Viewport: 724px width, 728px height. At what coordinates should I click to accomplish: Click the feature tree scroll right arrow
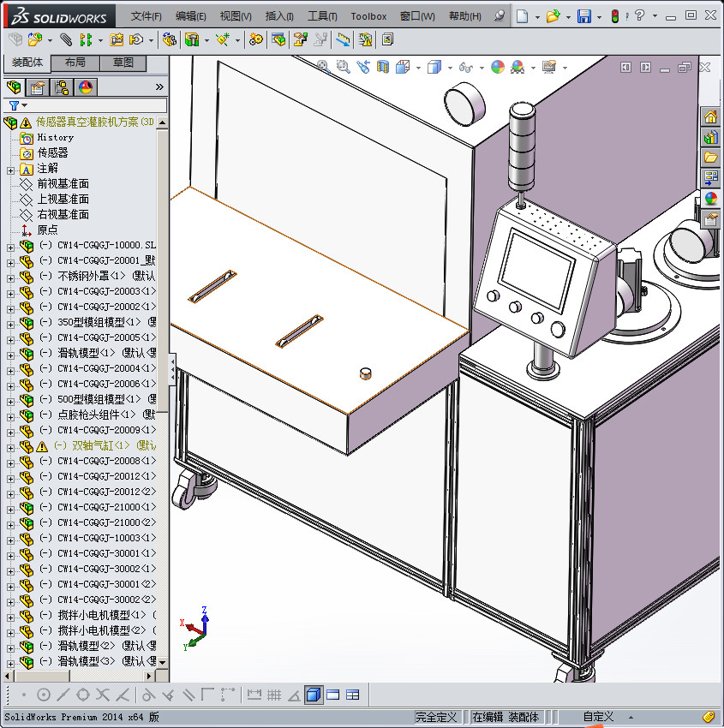[x=149, y=676]
